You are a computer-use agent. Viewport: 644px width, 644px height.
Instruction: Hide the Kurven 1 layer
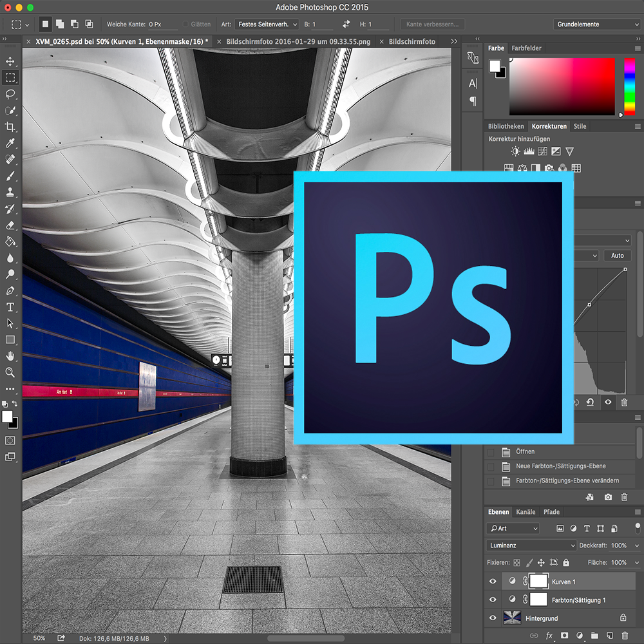click(x=493, y=582)
